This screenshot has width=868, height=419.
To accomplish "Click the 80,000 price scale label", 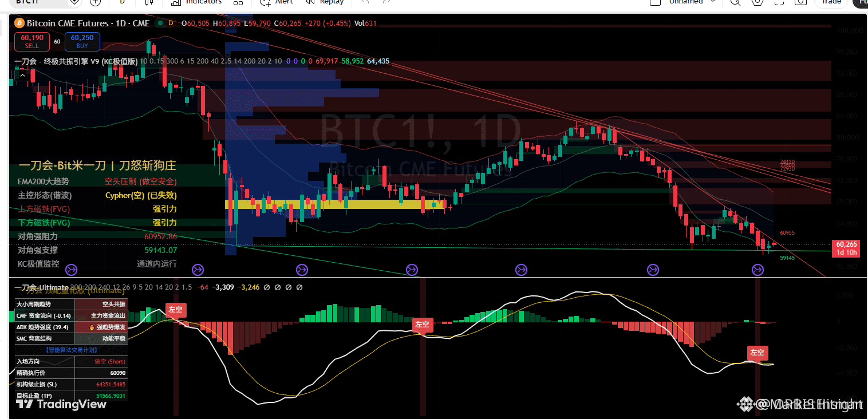I will (x=847, y=137).
